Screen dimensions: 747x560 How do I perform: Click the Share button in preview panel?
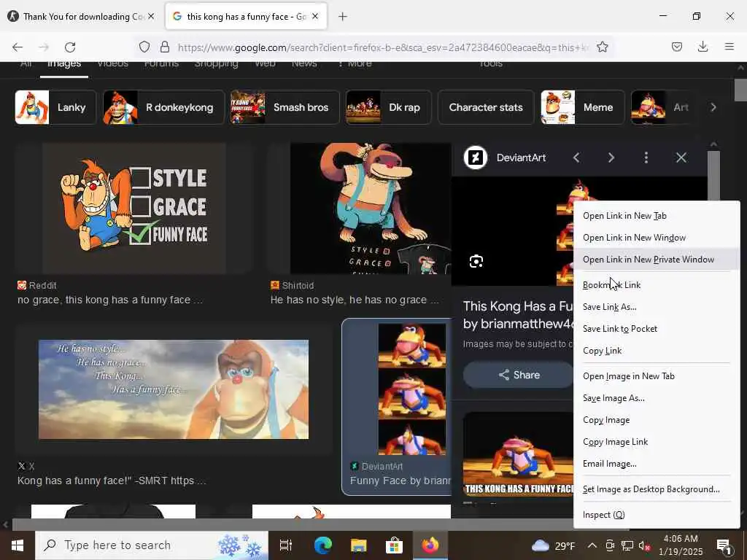[519, 375]
